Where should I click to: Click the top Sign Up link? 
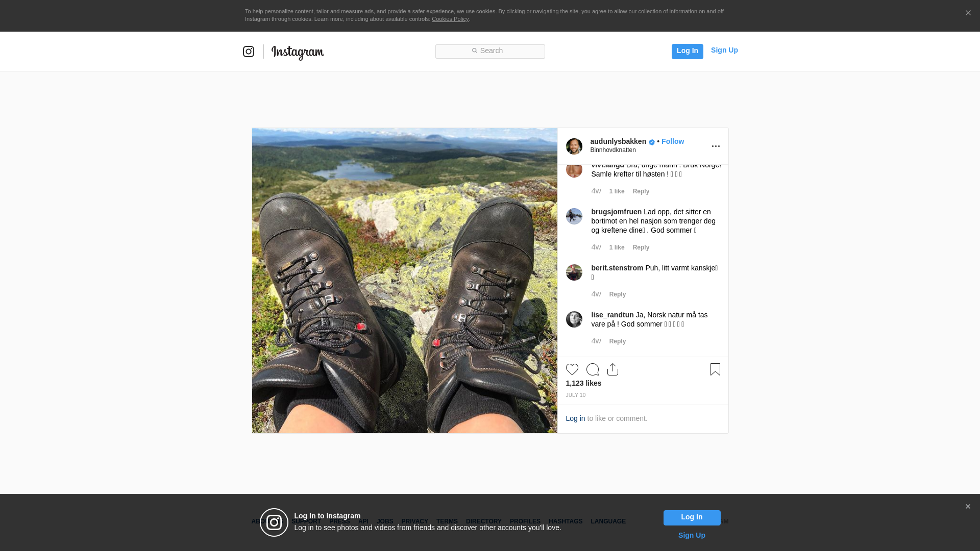pos(724,50)
